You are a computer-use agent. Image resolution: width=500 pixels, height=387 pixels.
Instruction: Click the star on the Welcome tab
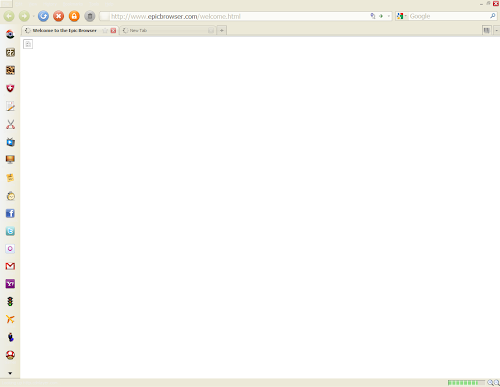pyautogui.click(x=105, y=30)
